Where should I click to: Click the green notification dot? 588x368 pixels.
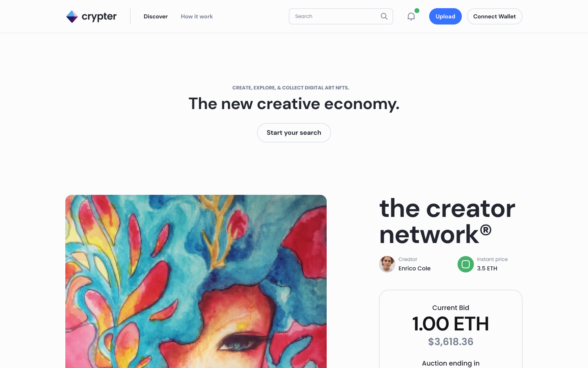coord(417,11)
